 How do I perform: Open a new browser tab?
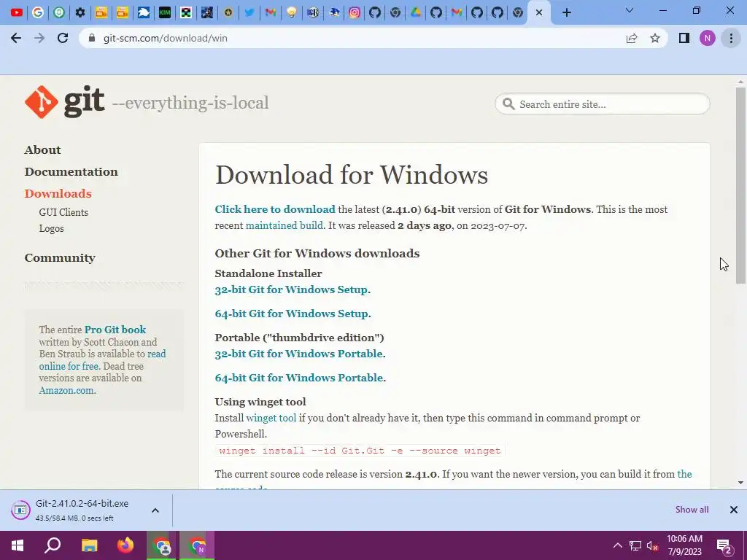[566, 13]
